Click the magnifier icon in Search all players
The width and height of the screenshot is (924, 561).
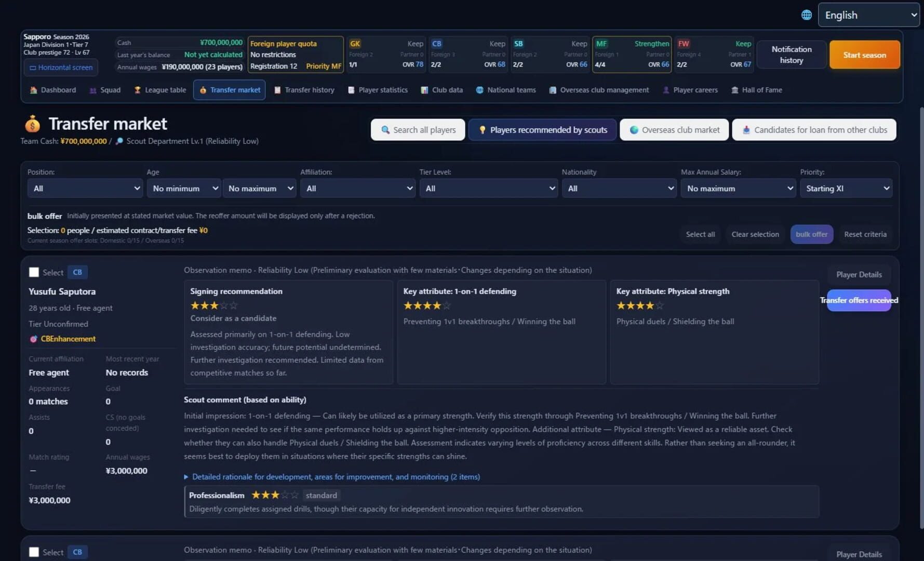pyautogui.click(x=385, y=130)
